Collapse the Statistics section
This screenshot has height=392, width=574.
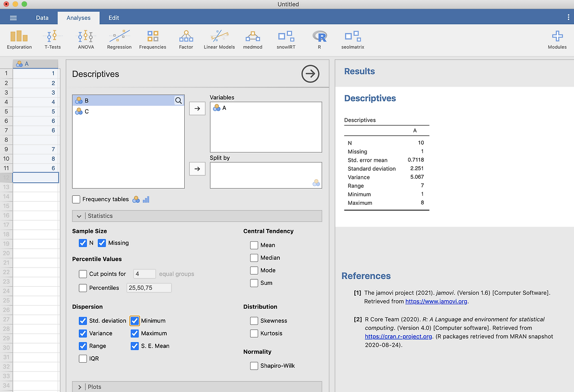(x=197, y=216)
